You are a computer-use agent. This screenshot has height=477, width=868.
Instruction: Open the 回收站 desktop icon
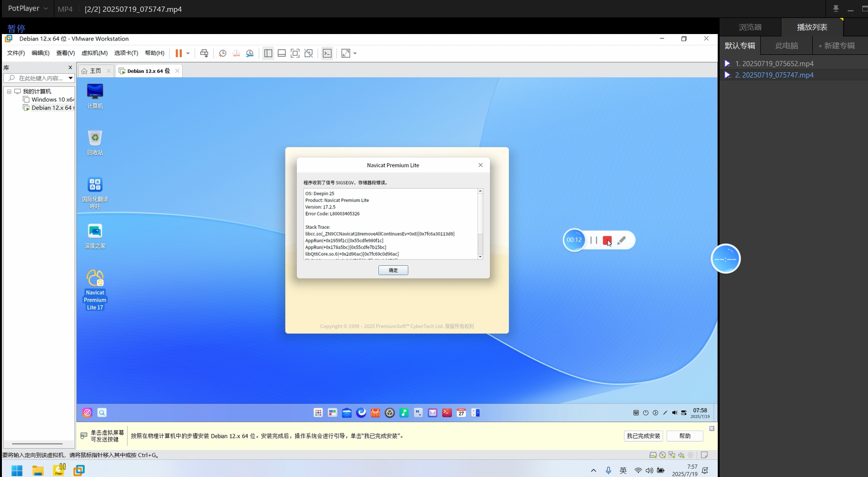coord(95,142)
